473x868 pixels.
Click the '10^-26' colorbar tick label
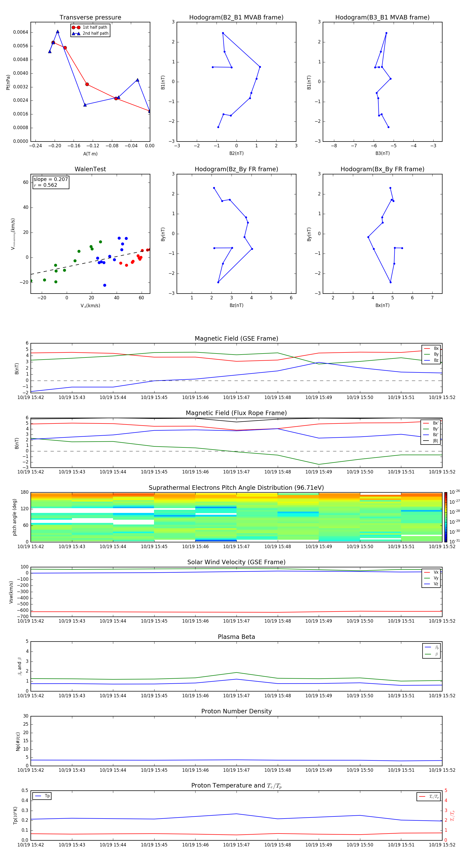pyautogui.click(x=455, y=492)
